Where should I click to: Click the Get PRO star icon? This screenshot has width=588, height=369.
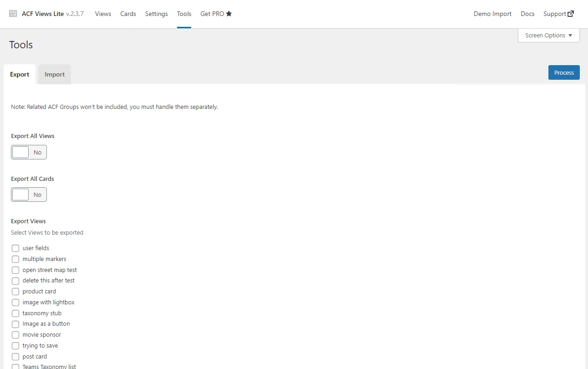point(229,14)
